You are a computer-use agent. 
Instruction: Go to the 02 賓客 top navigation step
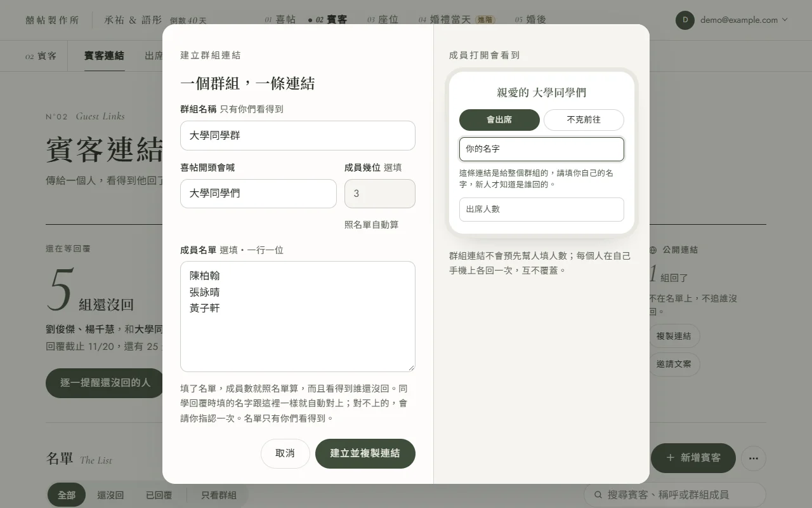click(328, 20)
